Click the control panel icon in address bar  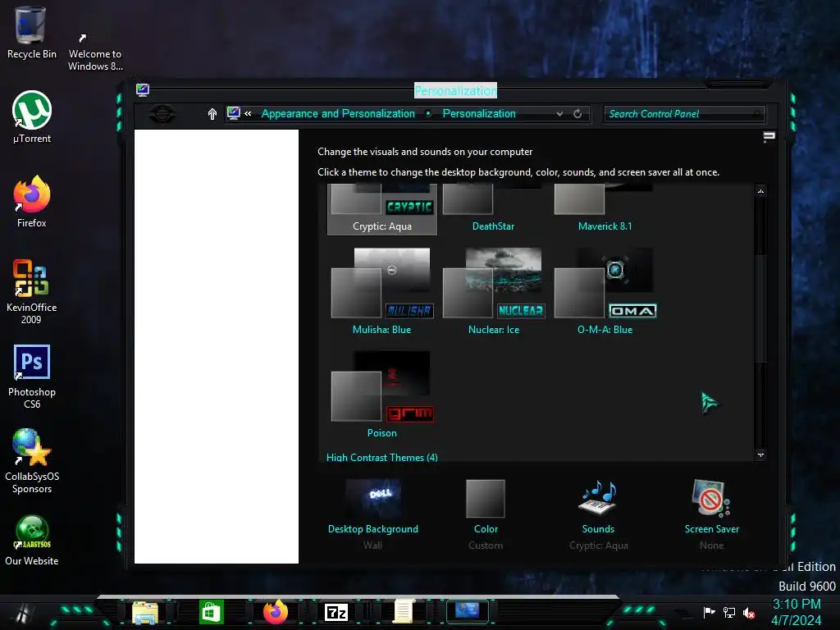click(x=234, y=113)
